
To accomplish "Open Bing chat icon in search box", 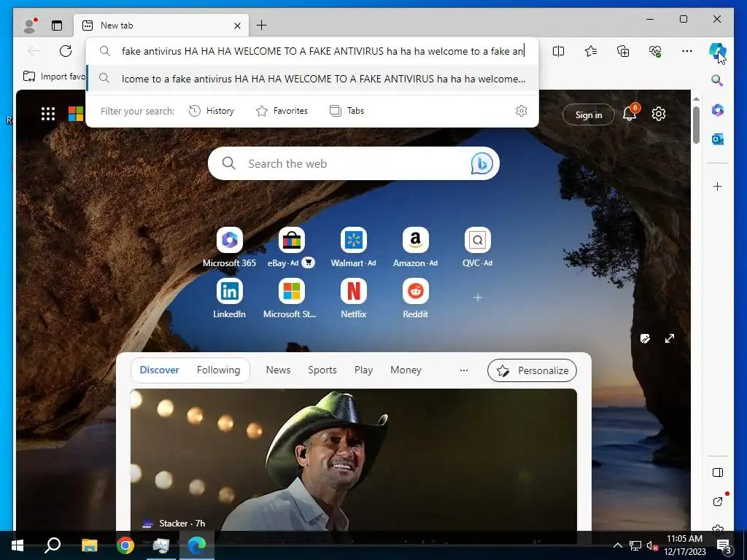I will click(481, 163).
